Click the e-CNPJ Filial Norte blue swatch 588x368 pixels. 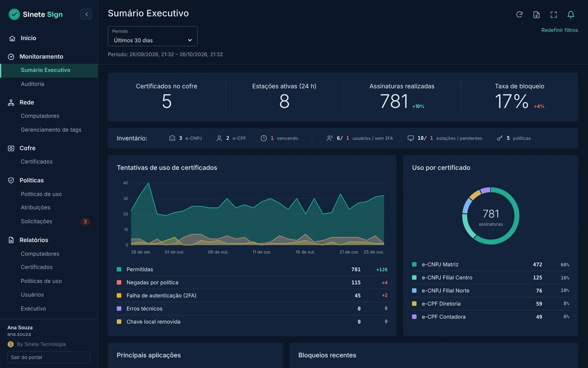tap(414, 290)
